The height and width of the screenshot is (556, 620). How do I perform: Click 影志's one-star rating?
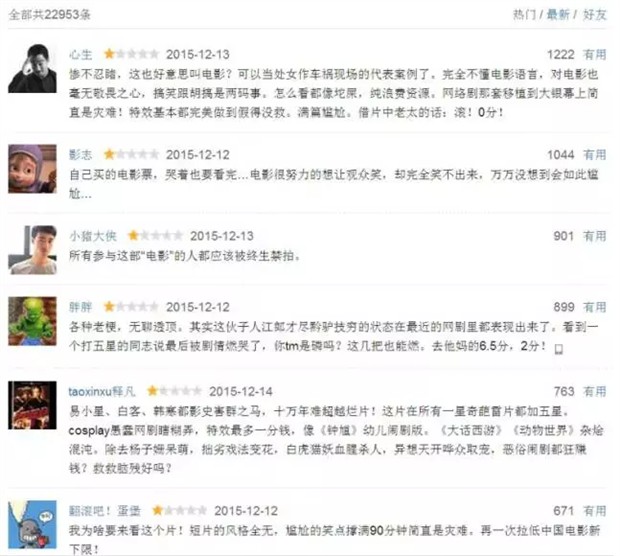coord(131,154)
